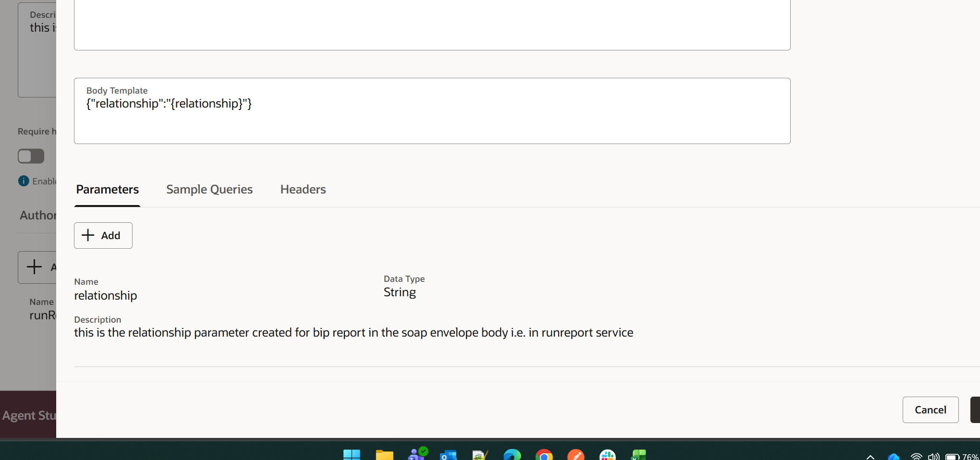The width and height of the screenshot is (980, 460).
Task: Open Slack from the taskbar
Action: coord(608,455)
